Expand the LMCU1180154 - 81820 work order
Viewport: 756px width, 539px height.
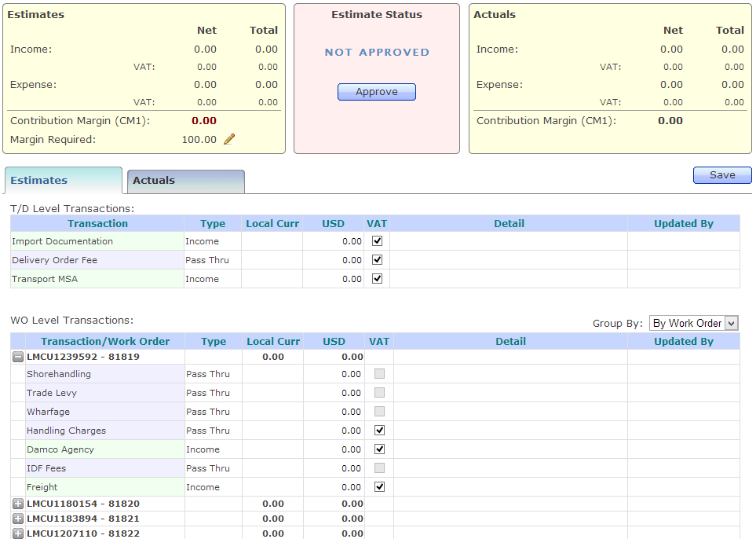17,504
